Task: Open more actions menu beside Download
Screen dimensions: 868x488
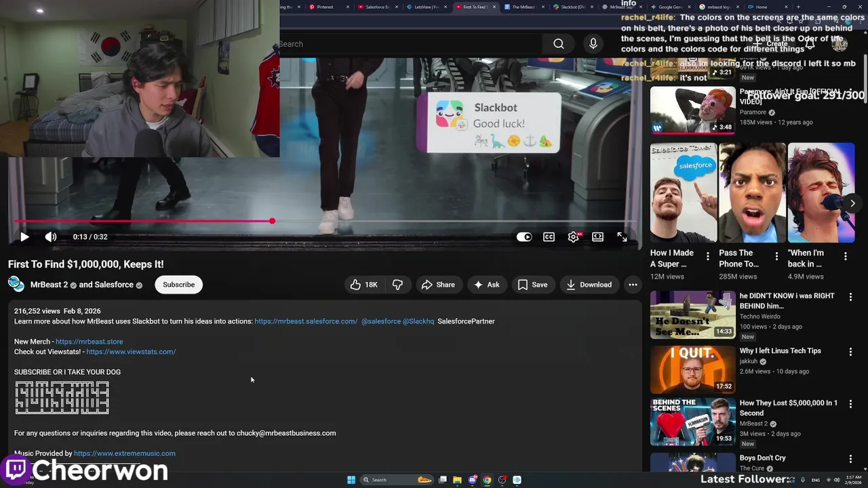Action: [x=633, y=285]
